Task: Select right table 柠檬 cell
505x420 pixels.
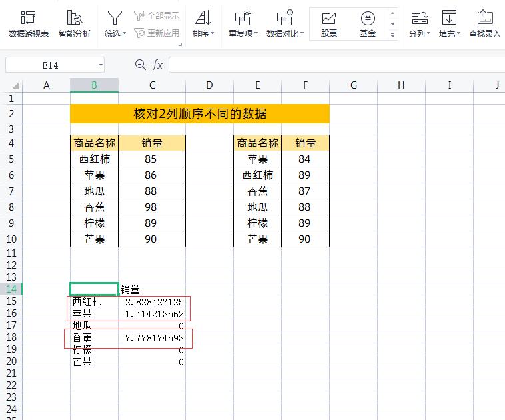Action: [257, 223]
